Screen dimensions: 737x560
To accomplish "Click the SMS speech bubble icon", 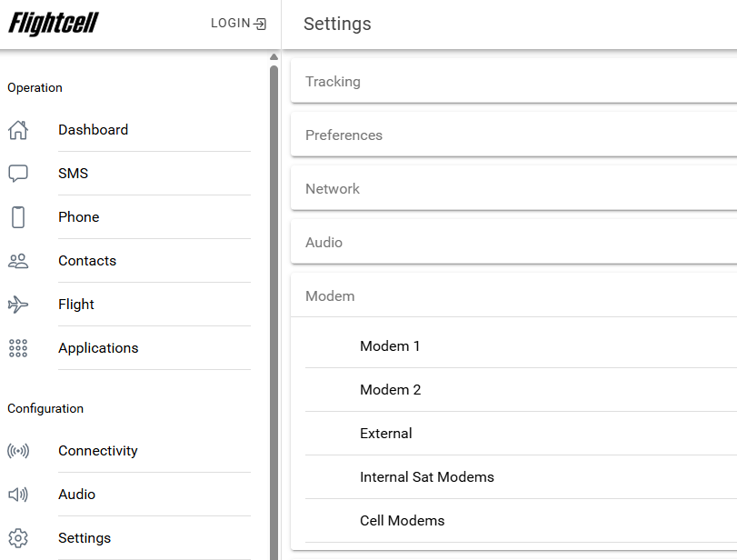I will 18,174.
